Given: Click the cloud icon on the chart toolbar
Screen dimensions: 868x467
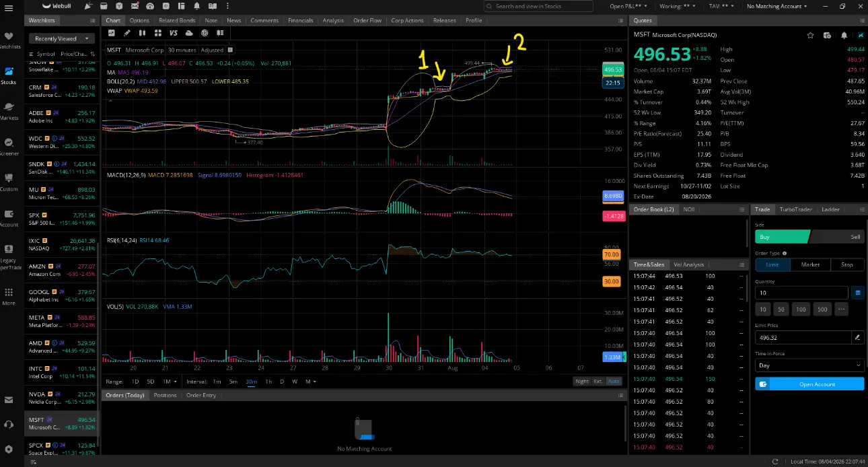Looking at the screenshot, I should tap(189, 32).
